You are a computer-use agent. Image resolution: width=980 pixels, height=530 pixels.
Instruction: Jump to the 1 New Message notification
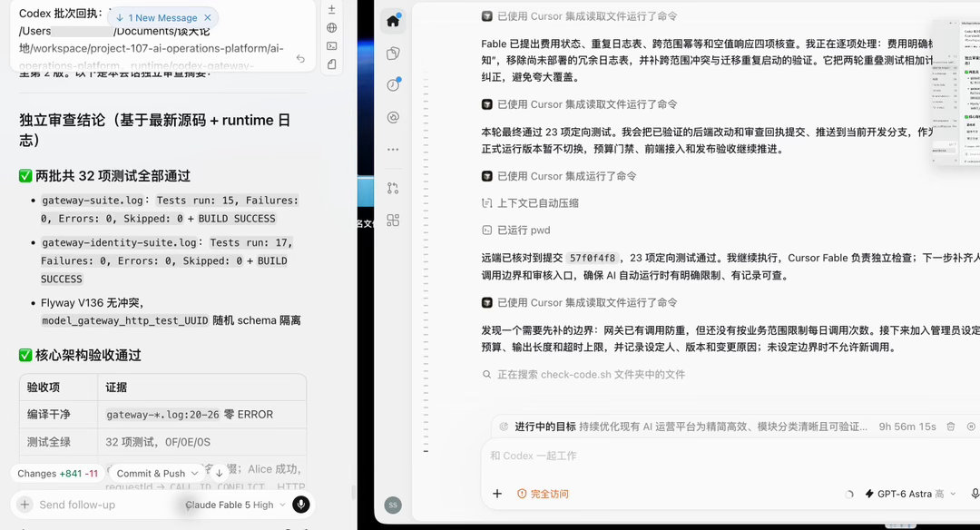point(157,17)
